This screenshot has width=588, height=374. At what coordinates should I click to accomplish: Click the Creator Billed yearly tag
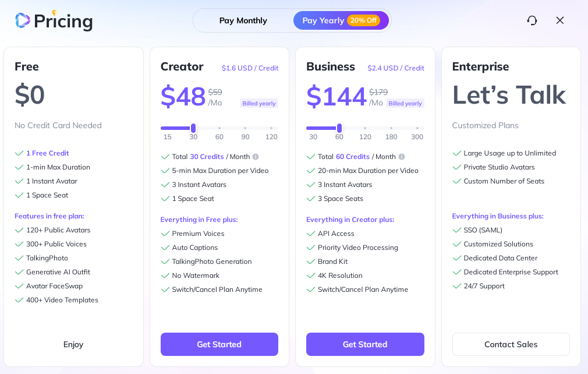259,103
